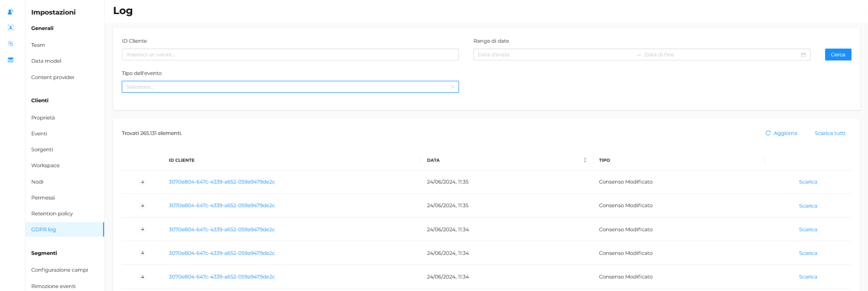
Task: Expand fourth row, second dated 24/06/2024, 11:34
Action: 142,253
